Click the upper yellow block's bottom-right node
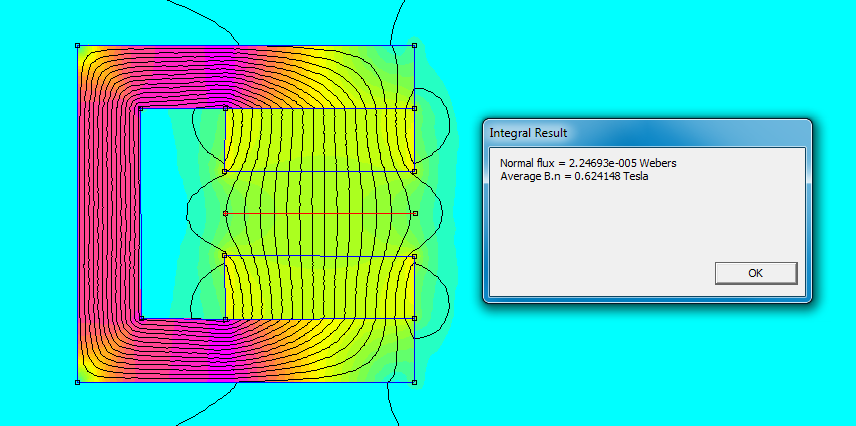The image size is (856, 426). pyautogui.click(x=414, y=171)
